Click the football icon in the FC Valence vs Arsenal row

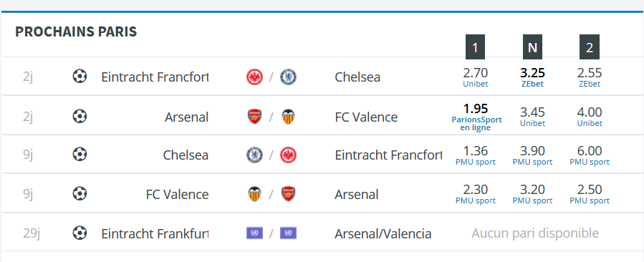(80, 193)
